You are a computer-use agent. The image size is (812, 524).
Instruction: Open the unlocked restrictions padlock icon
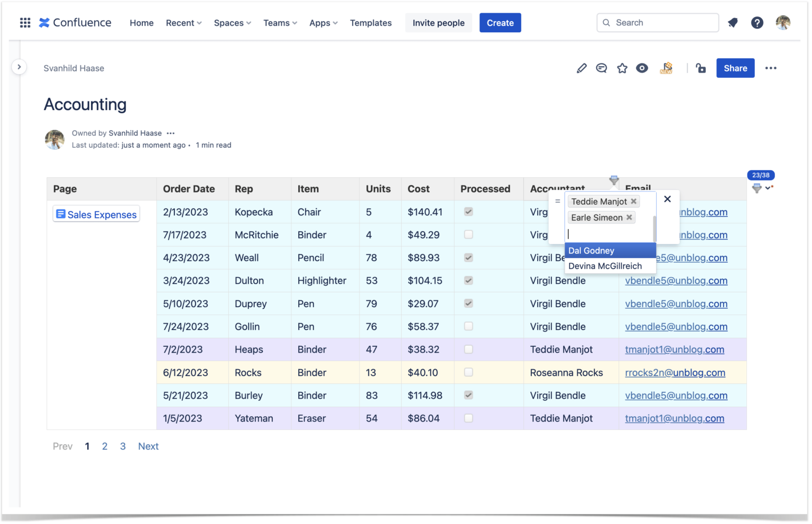[x=700, y=68]
